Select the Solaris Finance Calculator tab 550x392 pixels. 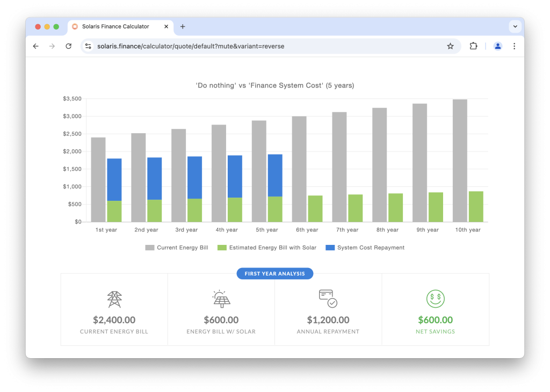tap(115, 26)
